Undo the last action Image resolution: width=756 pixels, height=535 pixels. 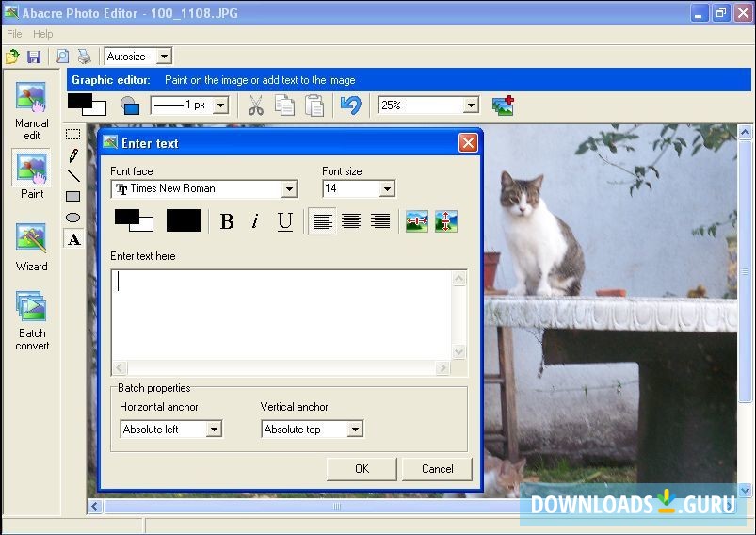pyautogui.click(x=350, y=105)
